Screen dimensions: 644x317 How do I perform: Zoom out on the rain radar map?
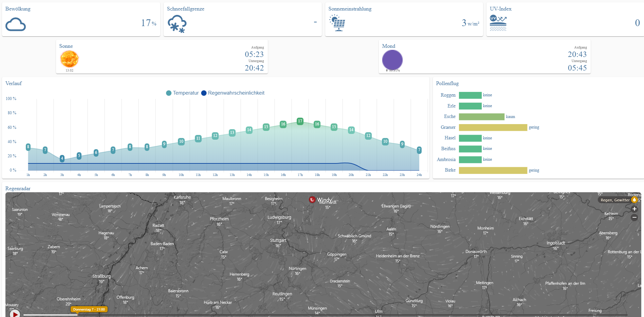point(634,218)
